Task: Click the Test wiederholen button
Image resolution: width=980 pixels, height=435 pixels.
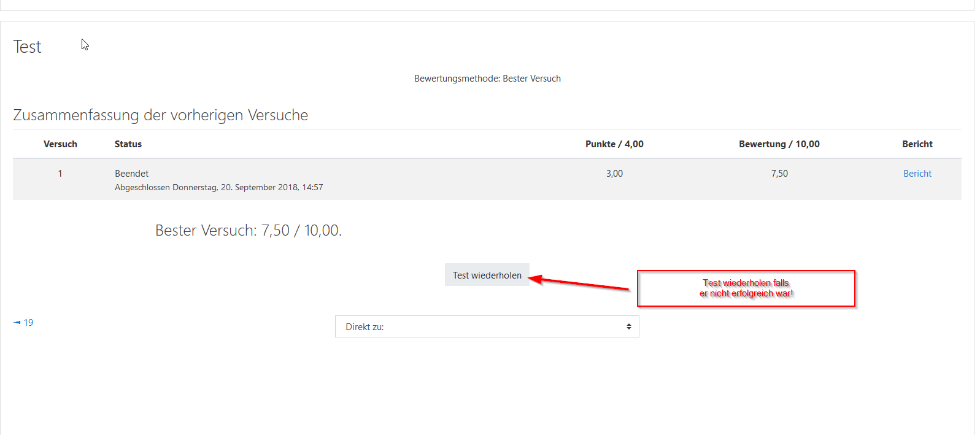Action: (x=487, y=275)
